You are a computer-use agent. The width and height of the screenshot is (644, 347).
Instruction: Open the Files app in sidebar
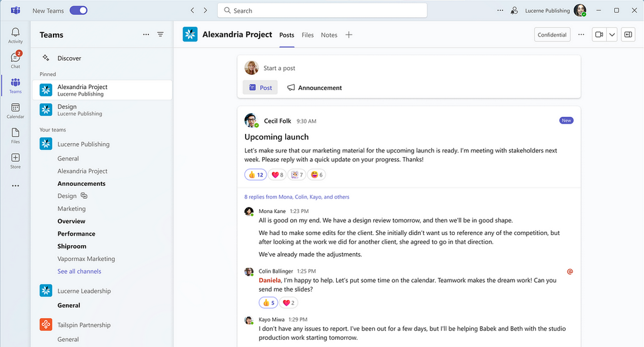[15, 135]
